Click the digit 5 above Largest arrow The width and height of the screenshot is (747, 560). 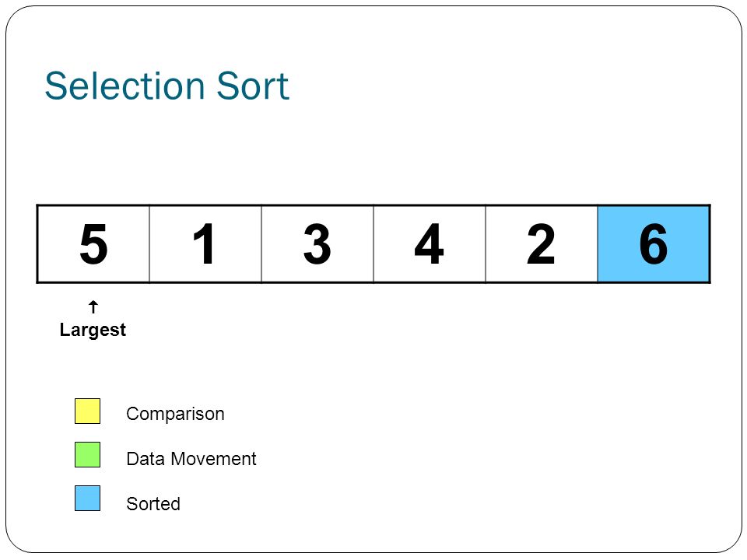tap(93, 243)
